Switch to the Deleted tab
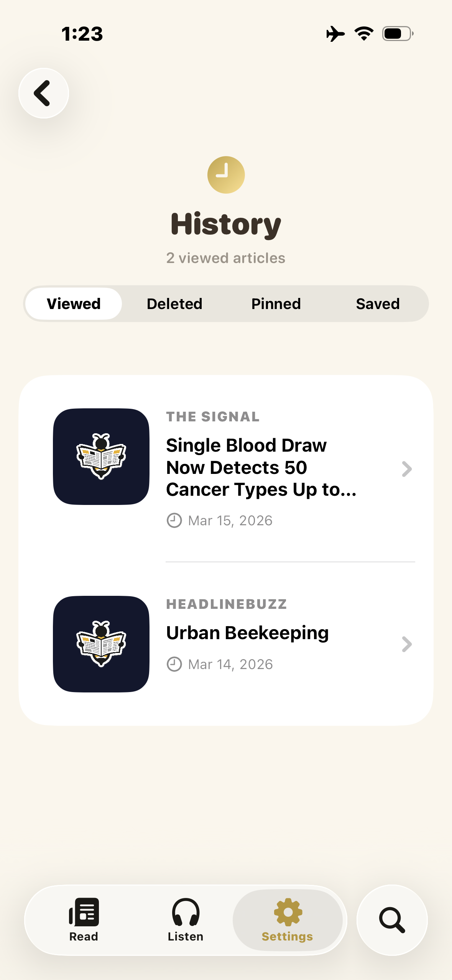Image resolution: width=452 pixels, height=980 pixels. pyautogui.click(x=174, y=303)
